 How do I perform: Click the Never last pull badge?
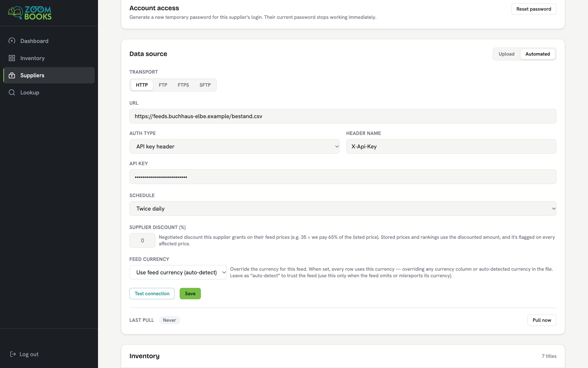point(169,320)
